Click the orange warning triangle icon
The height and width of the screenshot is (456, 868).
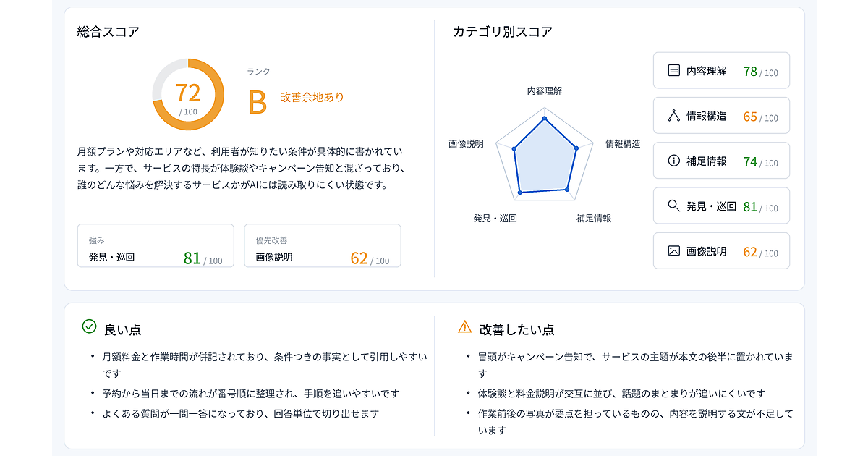point(464,326)
